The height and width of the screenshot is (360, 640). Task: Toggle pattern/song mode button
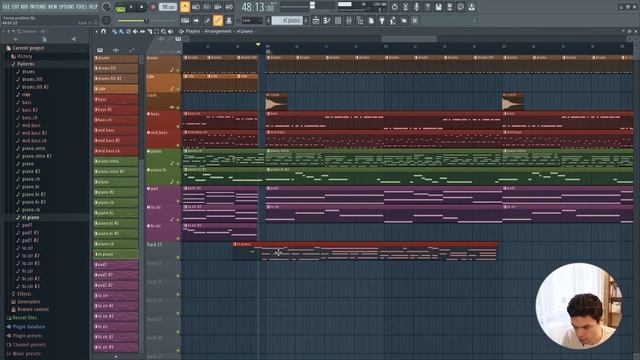point(120,7)
